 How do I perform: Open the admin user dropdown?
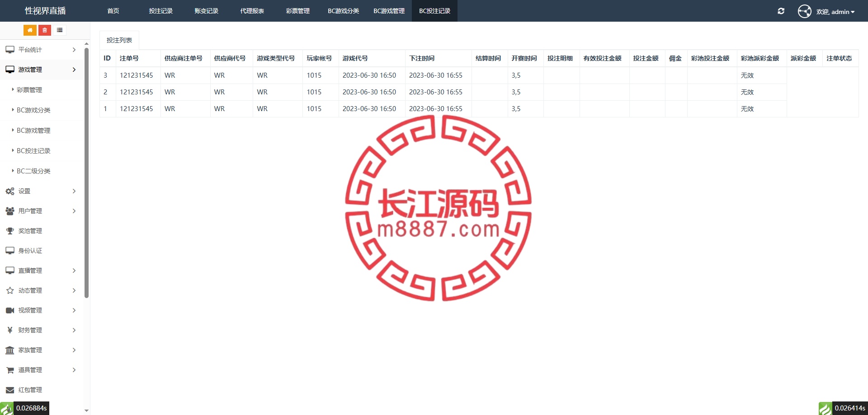[835, 12]
